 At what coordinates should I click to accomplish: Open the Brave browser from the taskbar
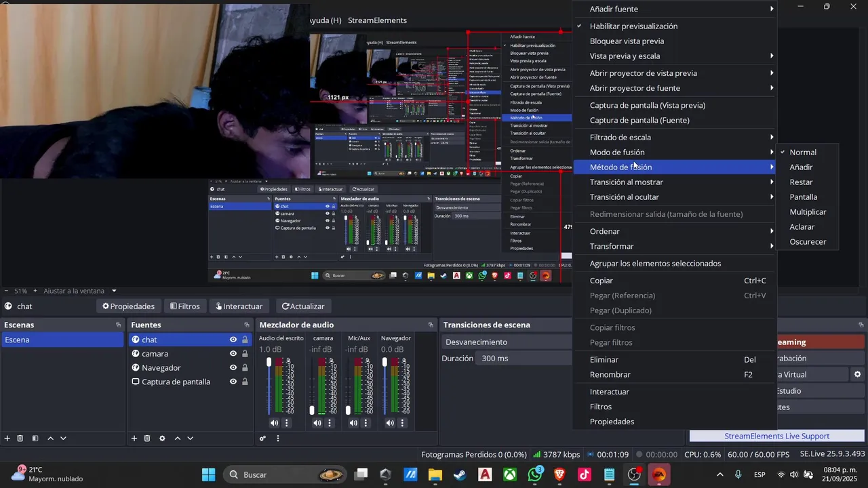tap(560, 474)
